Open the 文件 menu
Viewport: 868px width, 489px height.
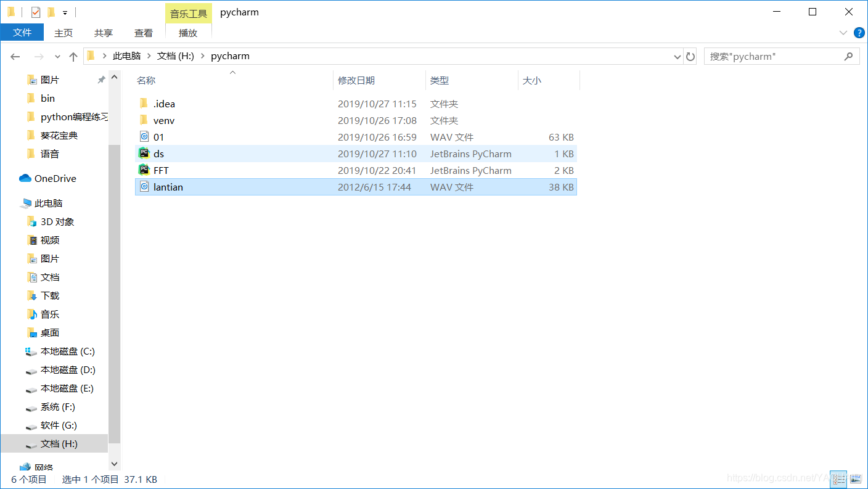(x=22, y=32)
